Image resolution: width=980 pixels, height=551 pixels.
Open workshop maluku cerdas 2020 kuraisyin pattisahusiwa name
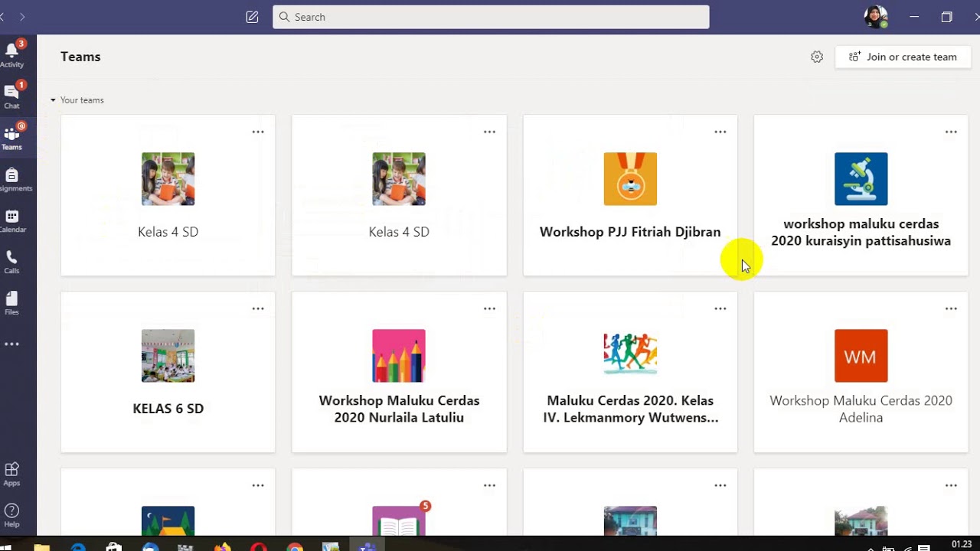point(861,232)
